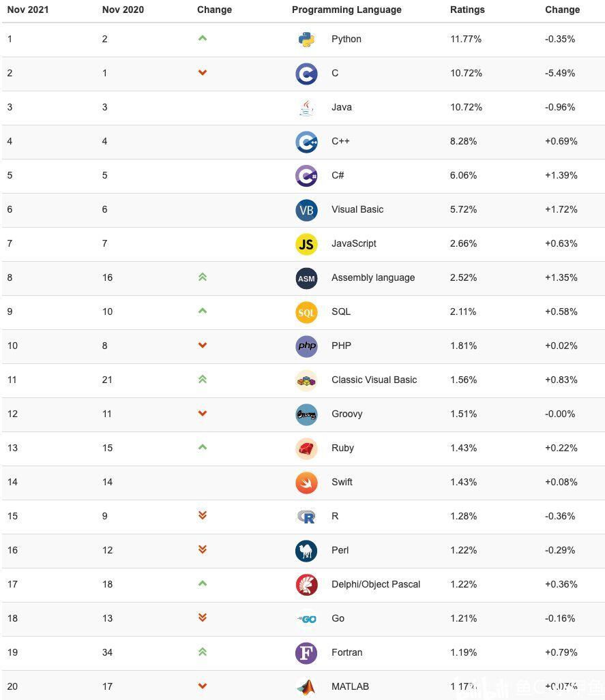Click the Classic Visual Basic language name

click(x=374, y=380)
